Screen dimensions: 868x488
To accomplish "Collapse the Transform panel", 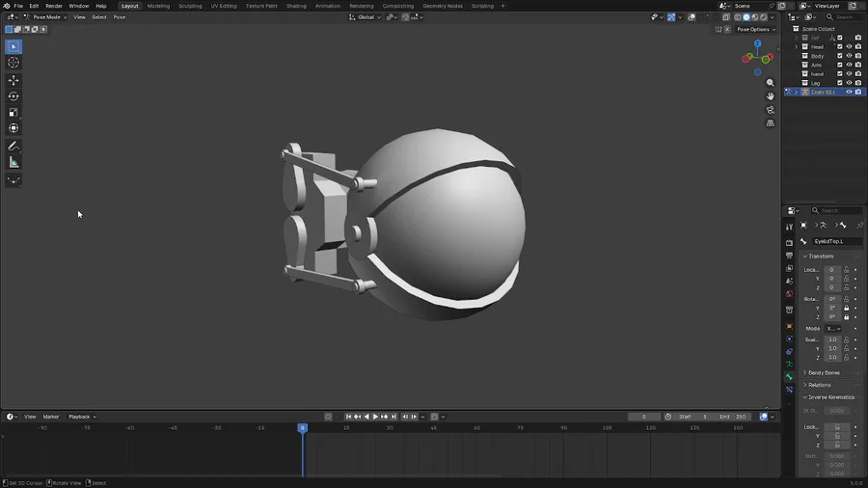I will click(x=821, y=257).
